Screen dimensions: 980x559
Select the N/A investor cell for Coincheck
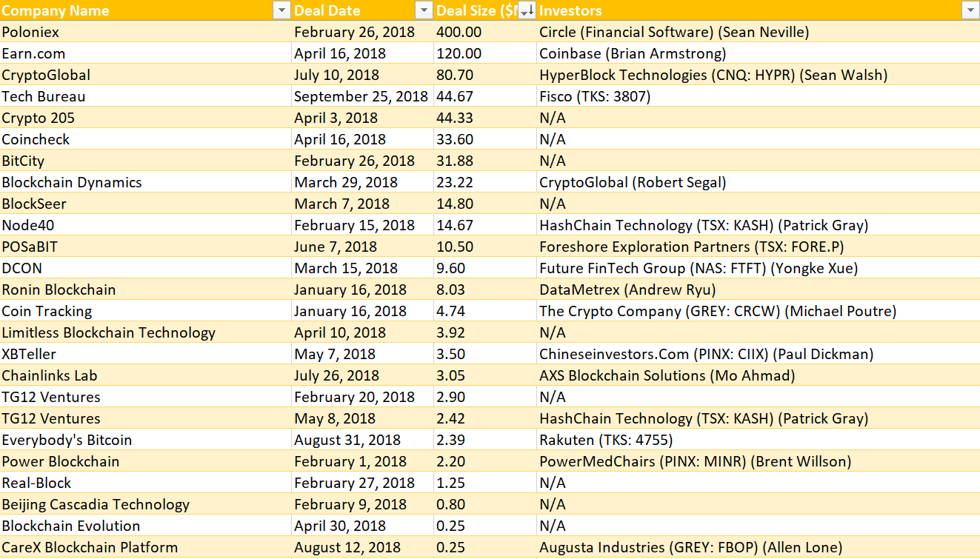point(759,139)
